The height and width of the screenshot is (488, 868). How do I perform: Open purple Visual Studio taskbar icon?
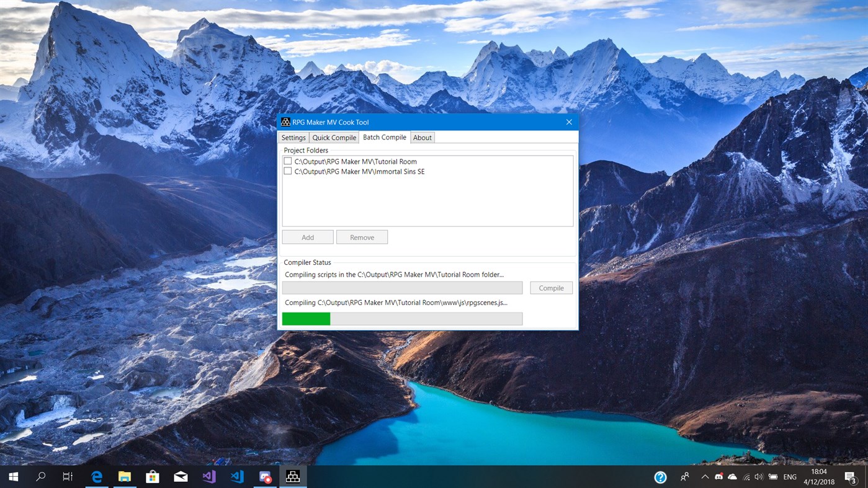[208, 477]
